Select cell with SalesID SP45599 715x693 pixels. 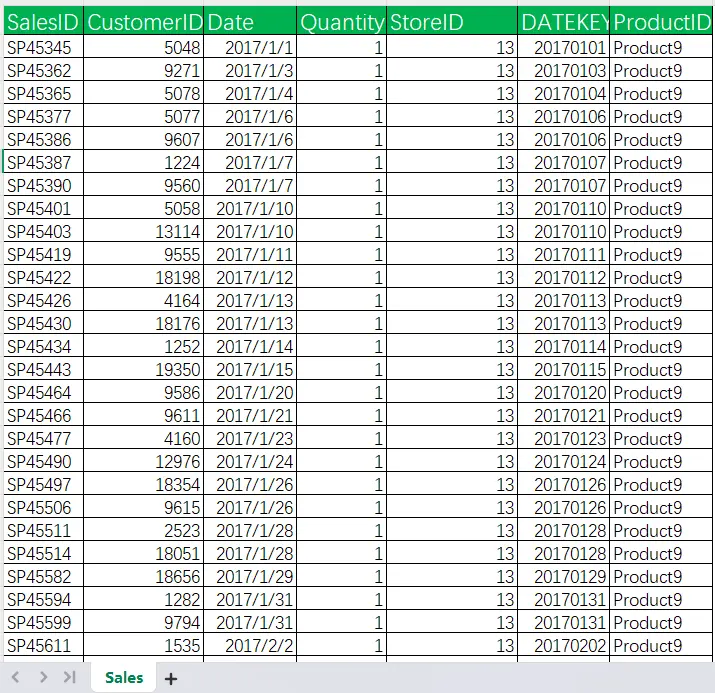[43, 621]
